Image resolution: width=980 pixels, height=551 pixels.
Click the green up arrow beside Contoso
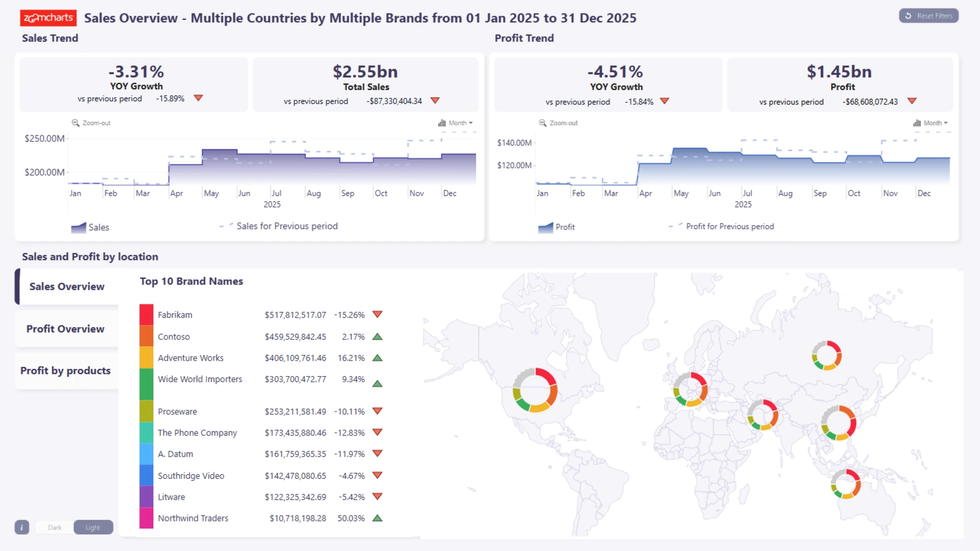377,337
